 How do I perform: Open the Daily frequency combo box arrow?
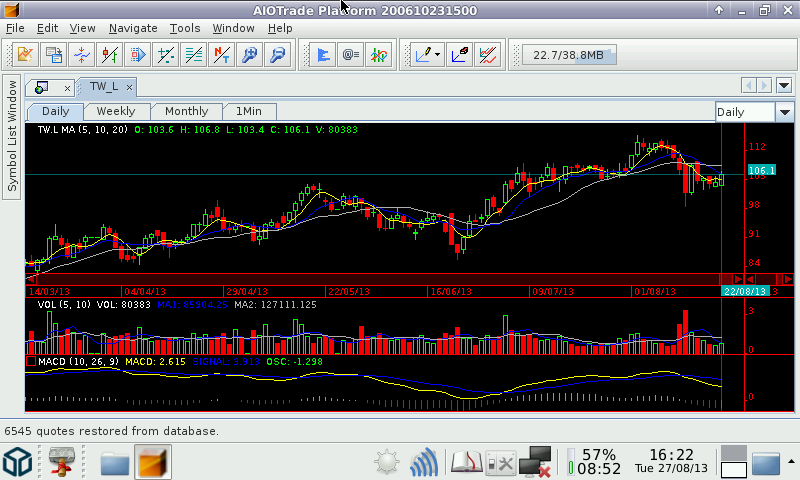click(x=785, y=112)
